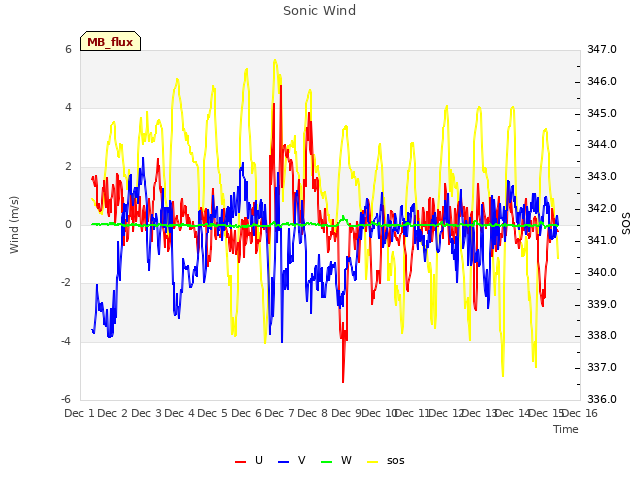Click the MB_flux label box
Image resolution: width=640 pixels, height=480 pixels.
tap(110, 41)
